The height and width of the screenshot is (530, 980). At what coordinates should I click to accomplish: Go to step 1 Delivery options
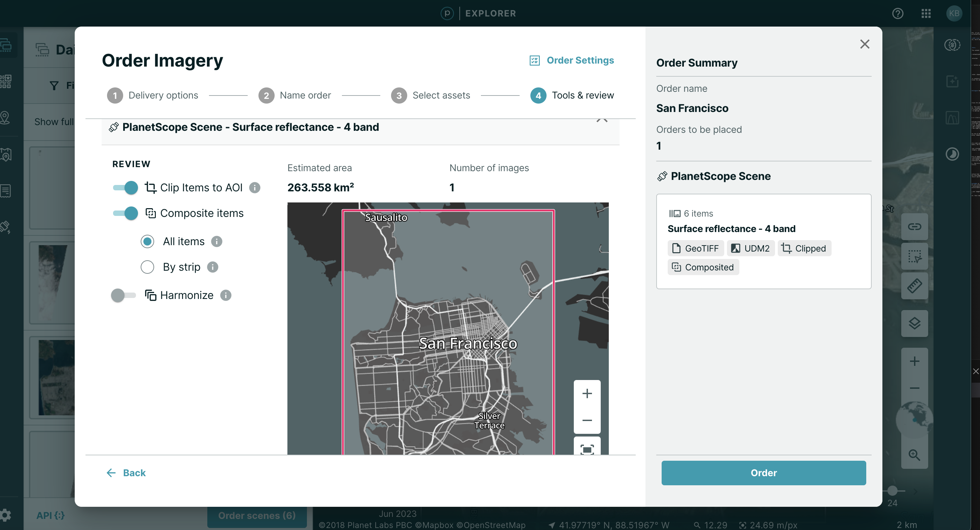pyautogui.click(x=152, y=96)
